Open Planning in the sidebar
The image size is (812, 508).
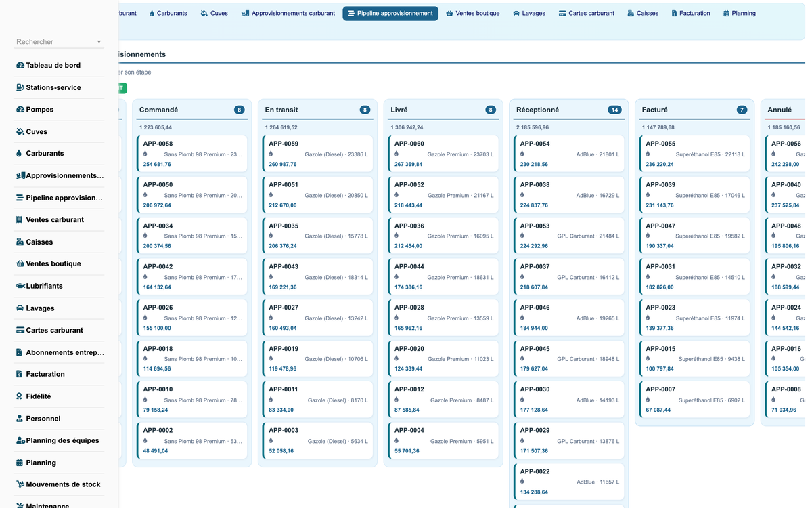click(60, 463)
